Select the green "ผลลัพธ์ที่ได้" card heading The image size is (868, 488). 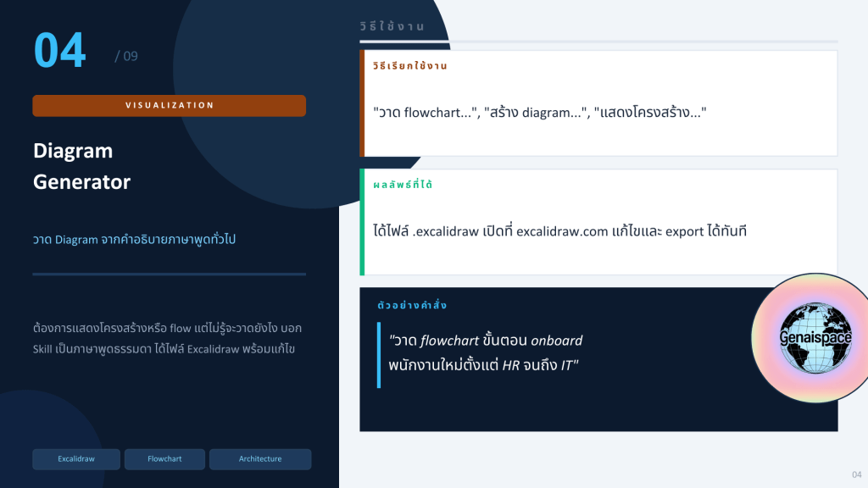(403, 184)
